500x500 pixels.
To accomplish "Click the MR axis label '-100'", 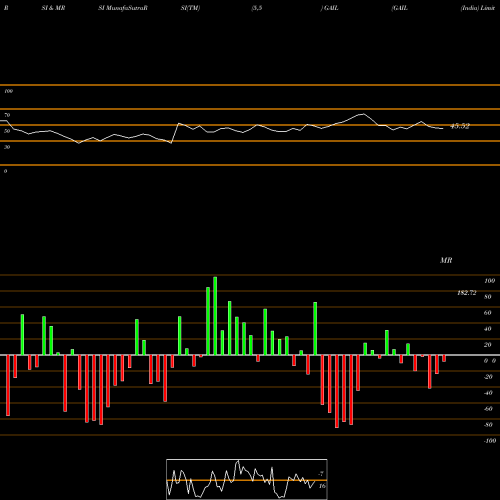I will pyautogui.click(x=489, y=441).
